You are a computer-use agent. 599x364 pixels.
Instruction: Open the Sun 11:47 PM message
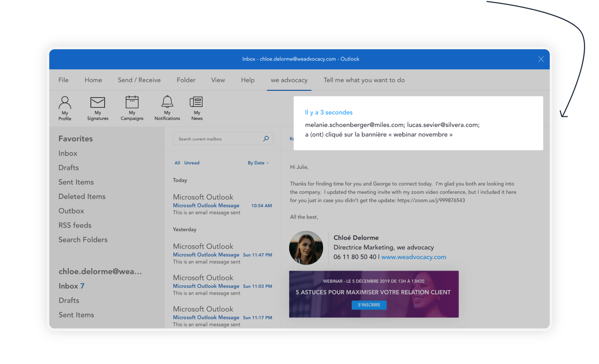[223, 254]
